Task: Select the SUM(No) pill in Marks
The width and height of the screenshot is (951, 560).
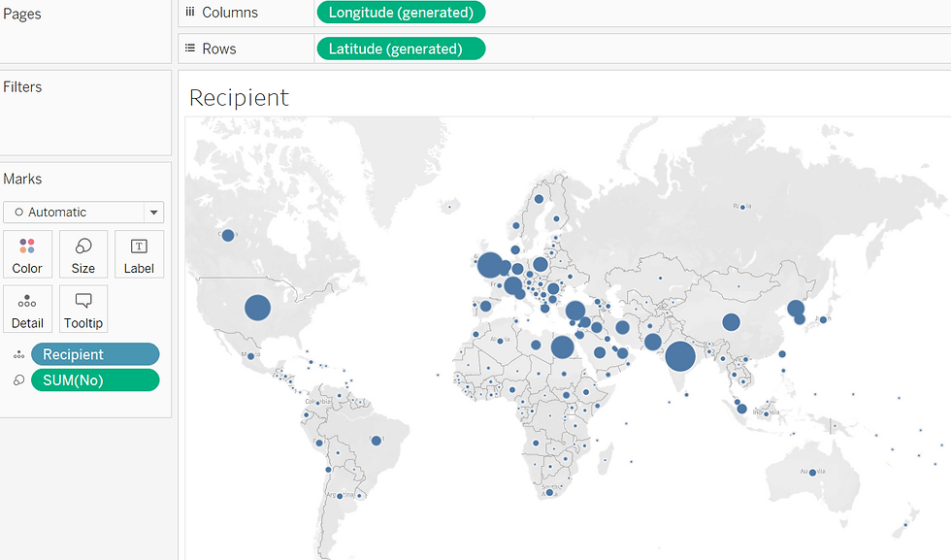Action: click(95, 380)
